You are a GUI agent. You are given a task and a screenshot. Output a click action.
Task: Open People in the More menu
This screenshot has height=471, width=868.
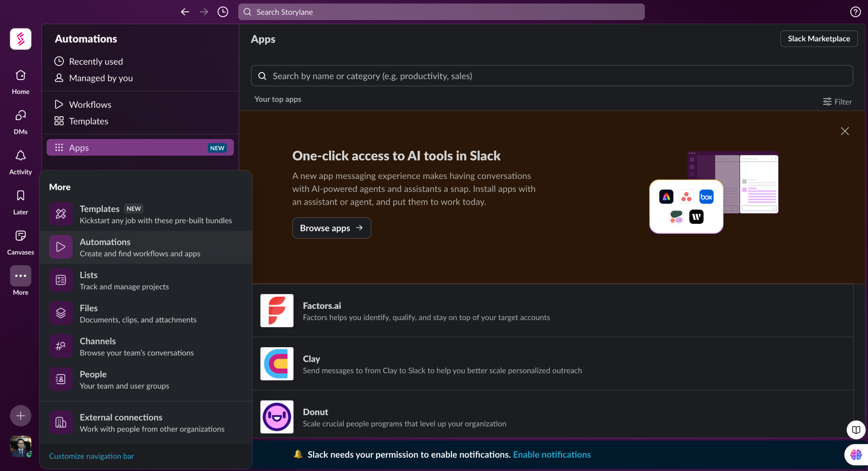point(146,380)
